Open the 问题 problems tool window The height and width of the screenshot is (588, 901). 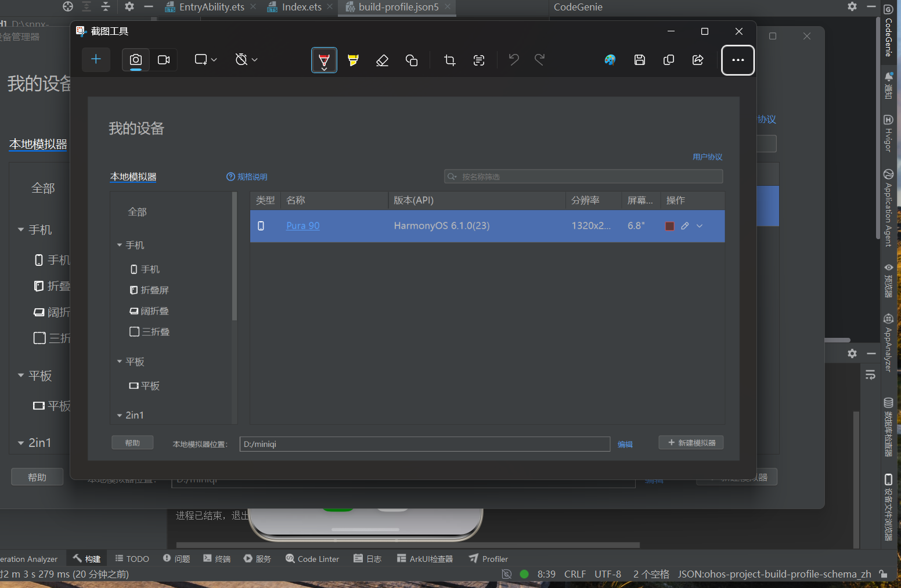click(x=176, y=559)
